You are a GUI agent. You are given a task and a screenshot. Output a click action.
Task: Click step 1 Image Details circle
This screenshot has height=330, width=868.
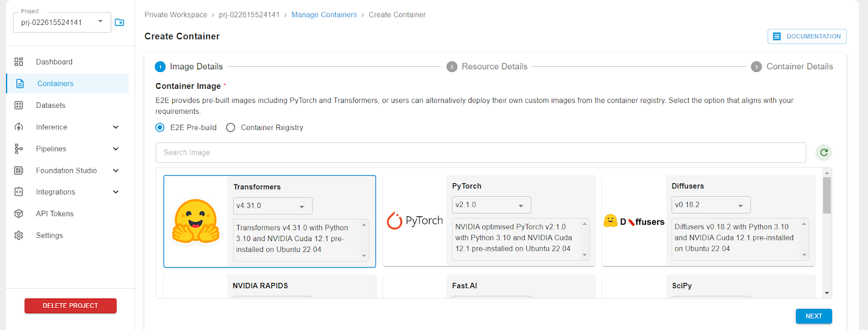[x=160, y=67]
